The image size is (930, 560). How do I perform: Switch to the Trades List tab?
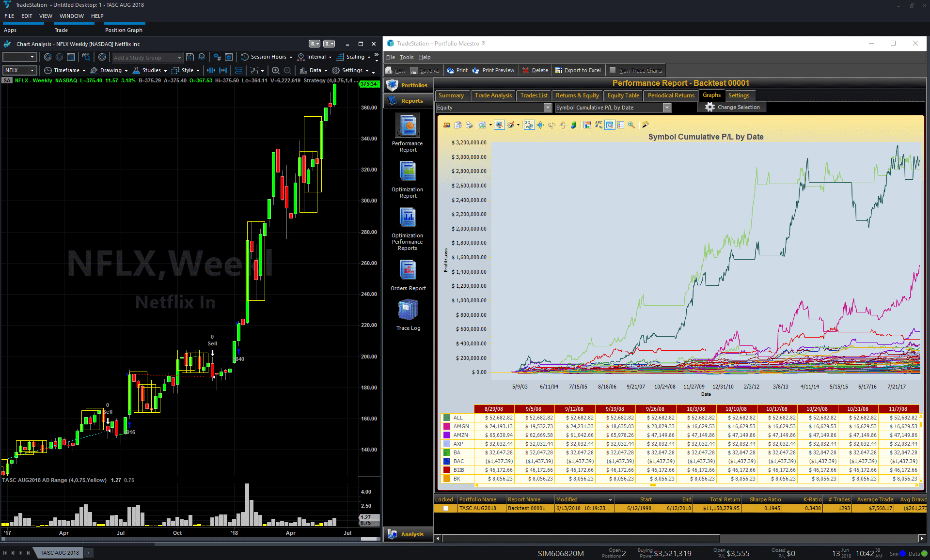click(534, 95)
